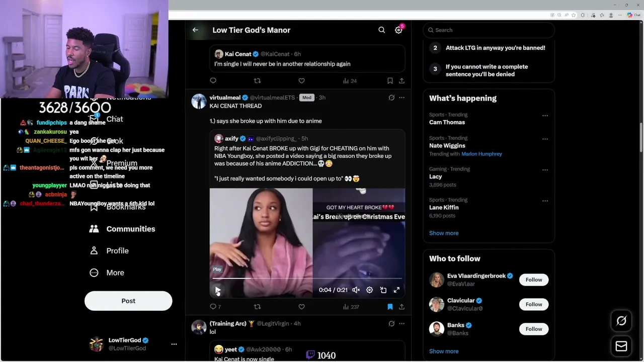The width and height of the screenshot is (644, 362).
Task: Open the Mod badge next to virtualmeal
Action: pos(307,98)
